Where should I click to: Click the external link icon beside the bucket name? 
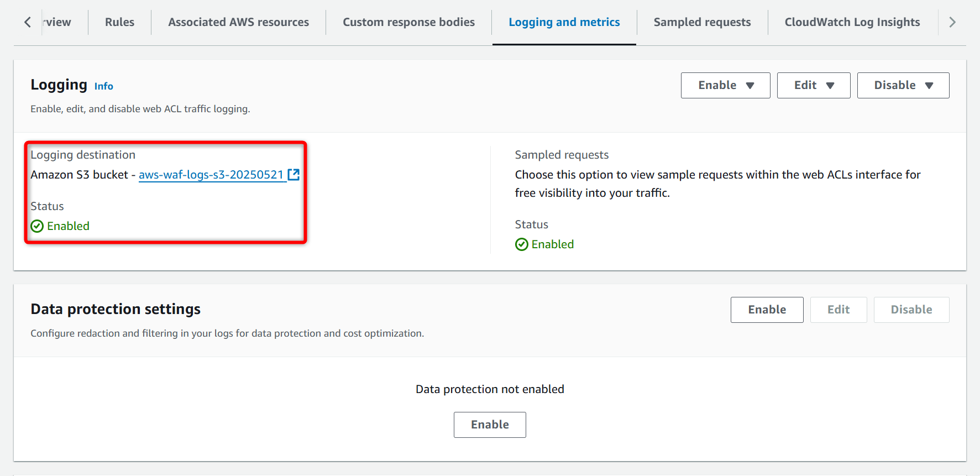294,175
